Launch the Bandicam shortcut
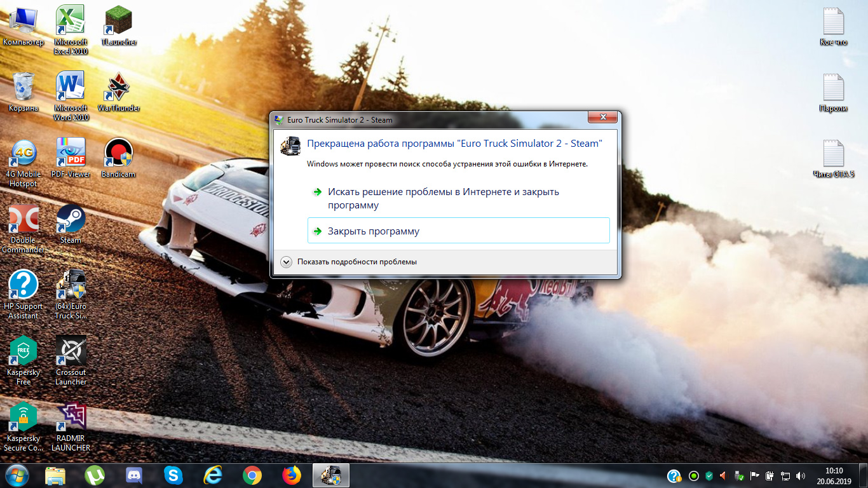Viewport: 868px width, 488px height. pyautogui.click(x=118, y=158)
